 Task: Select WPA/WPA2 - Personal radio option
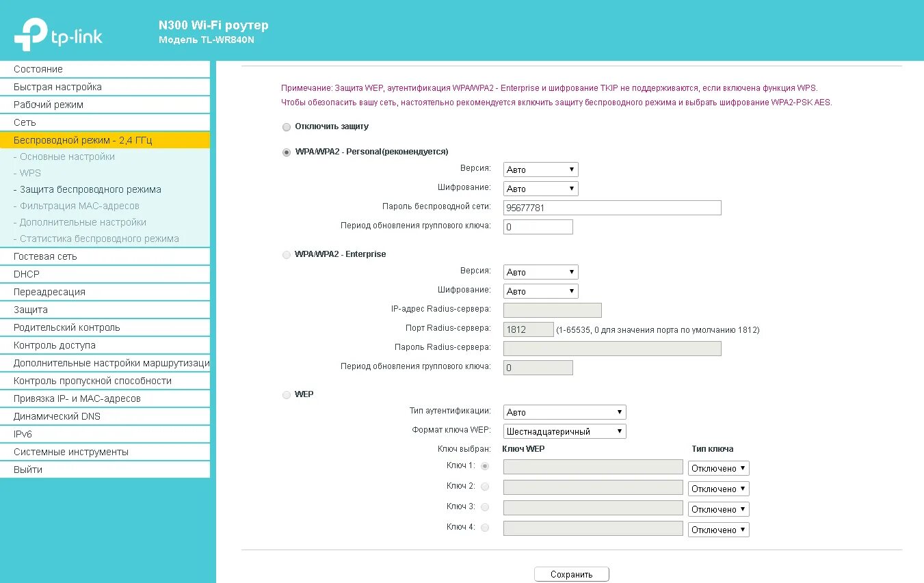(x=286, y=152)
